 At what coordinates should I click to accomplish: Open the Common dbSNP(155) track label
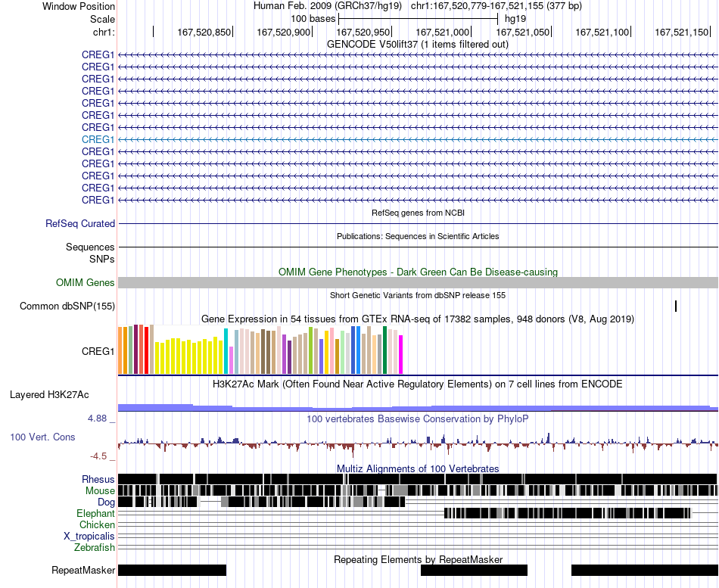[x=67, y=306]
